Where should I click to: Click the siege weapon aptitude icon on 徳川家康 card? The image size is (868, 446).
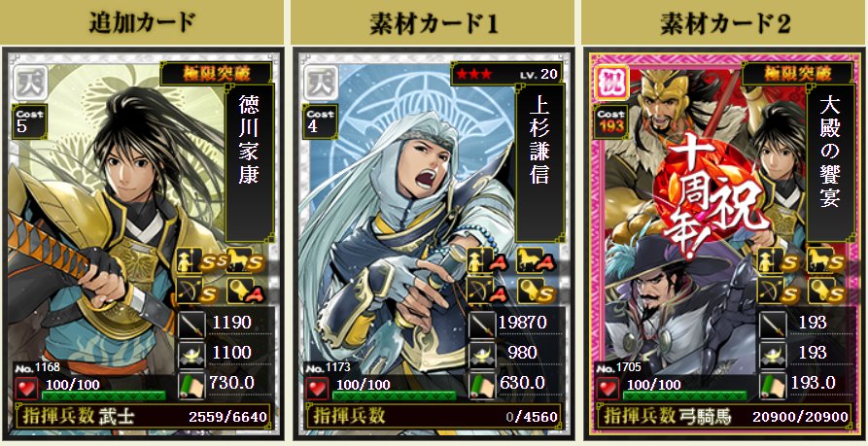(x=245, y=290)
